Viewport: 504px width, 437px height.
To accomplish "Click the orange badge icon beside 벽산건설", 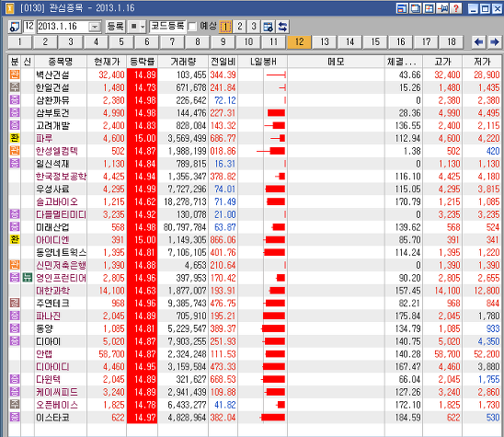I will coord(15,75).
